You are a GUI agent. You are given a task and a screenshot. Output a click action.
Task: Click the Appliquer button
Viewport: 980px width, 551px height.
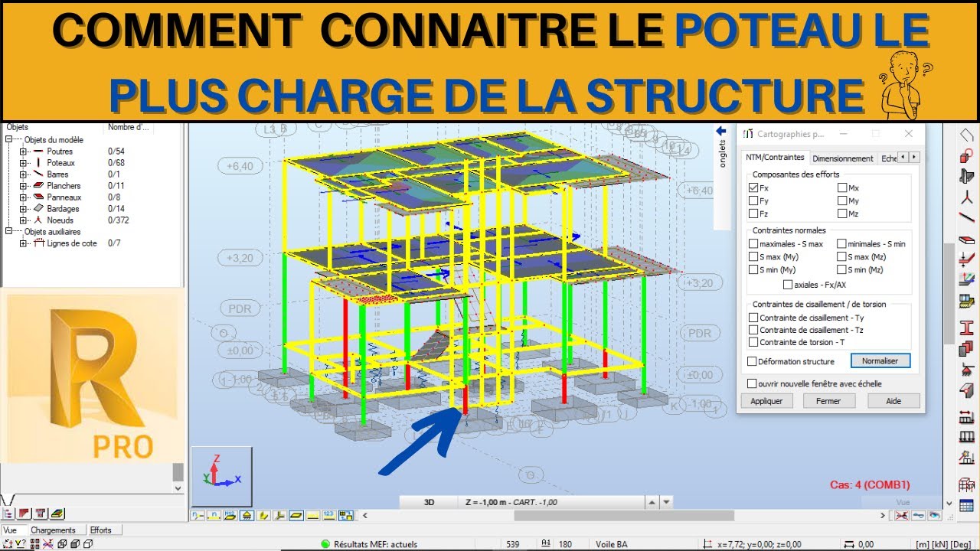pos(766,401)
